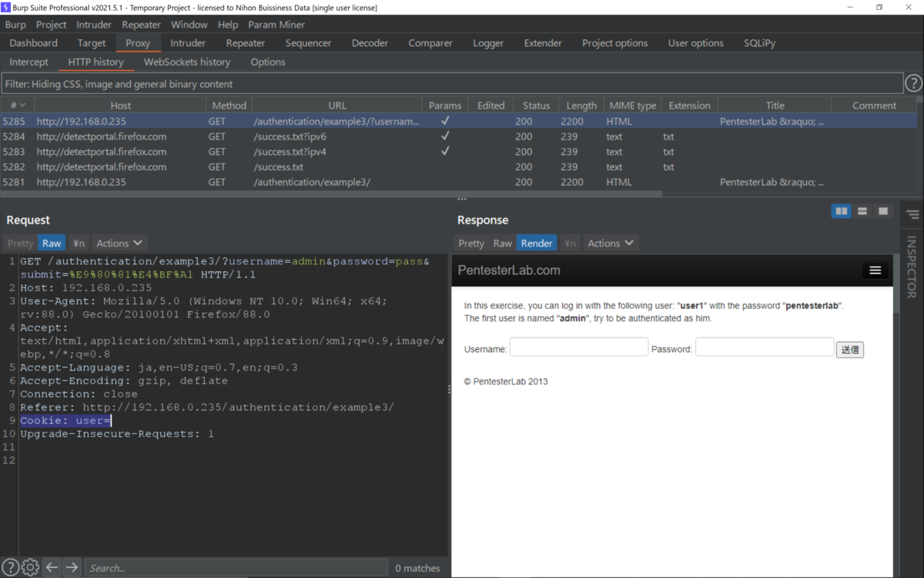Click search help question mark icon
The height and width of the screenshot is (578, 924).
coord(10,567)
